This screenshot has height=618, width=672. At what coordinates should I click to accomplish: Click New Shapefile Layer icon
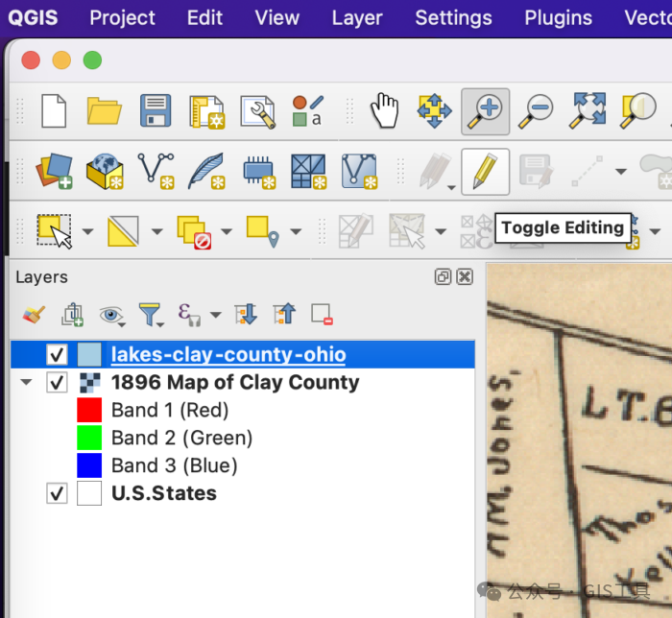156,172
